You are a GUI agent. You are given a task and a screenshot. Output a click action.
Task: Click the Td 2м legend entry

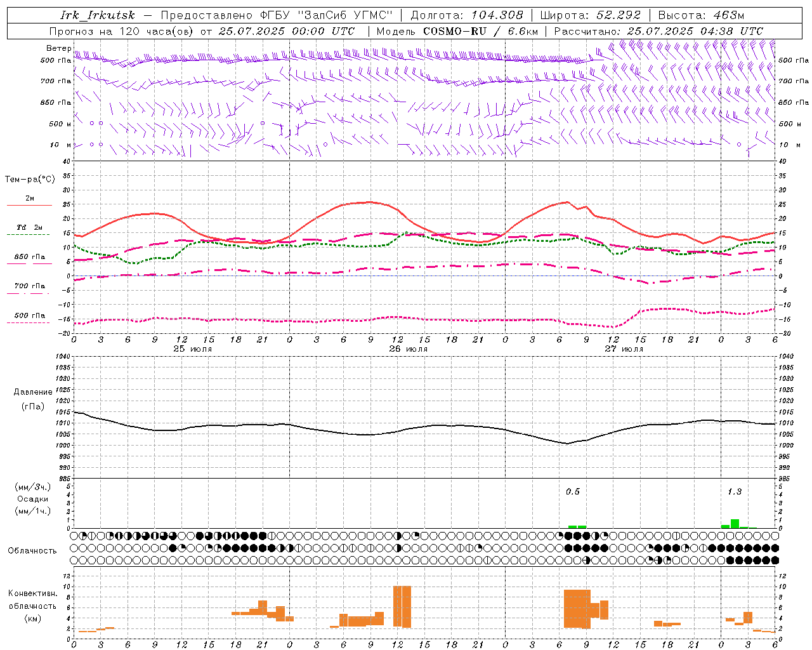(29, 227)
